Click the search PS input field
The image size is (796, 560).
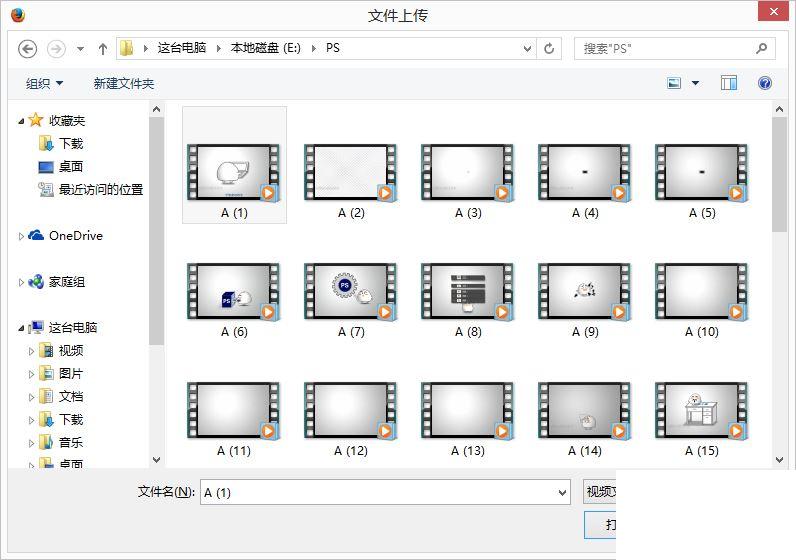click(x=663, y=48)
